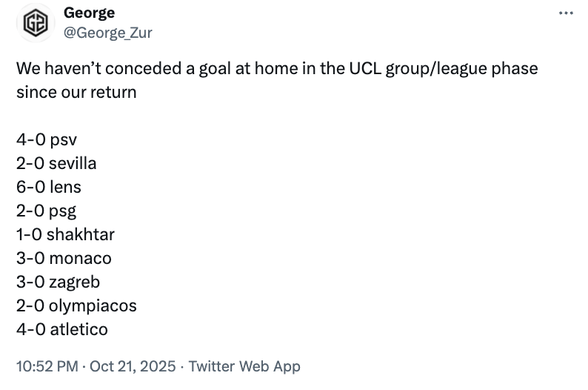Open the George display name profile link
Image resolution: width=588 pixels, height=390 pixels.
point(89,13)
